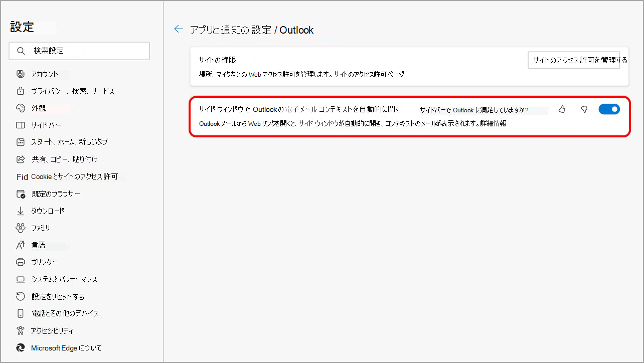Click the サイトのアクセス許可を管理する button
644x363 pixels.
(x=574, y=60)
